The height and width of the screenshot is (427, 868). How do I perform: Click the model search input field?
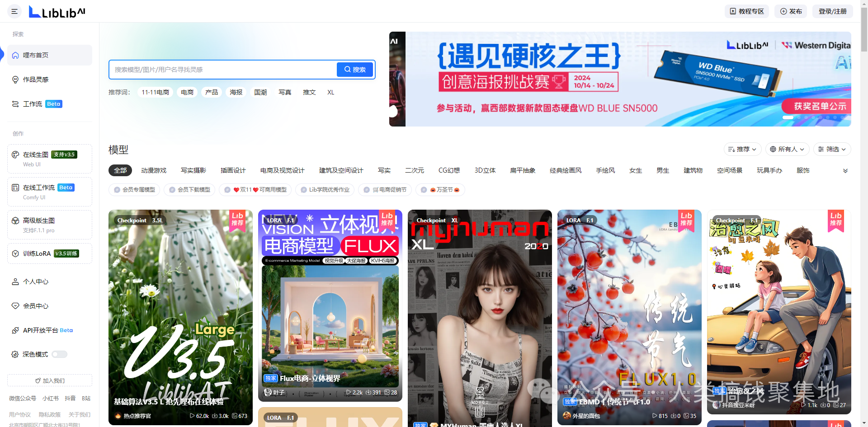click(222, 70)
